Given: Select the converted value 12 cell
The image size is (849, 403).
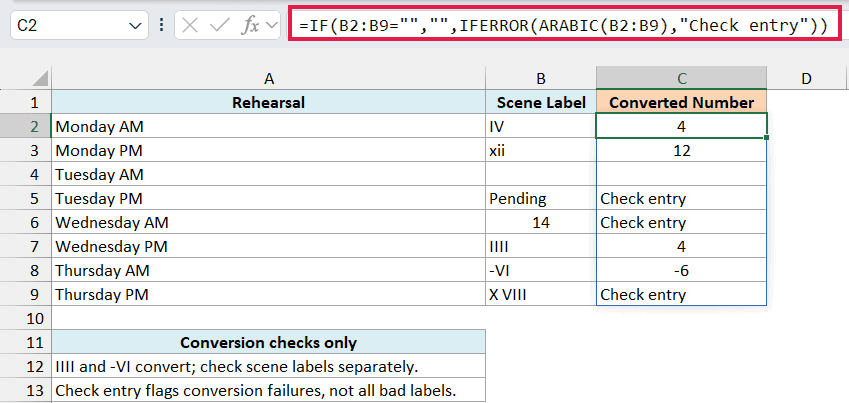Looking at the screenshot, I should (x=681, y=150).
